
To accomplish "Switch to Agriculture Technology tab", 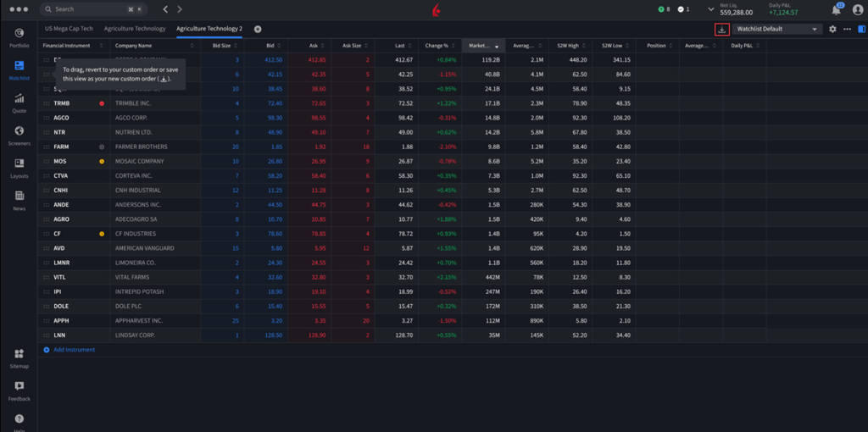I will pos(135,29).
